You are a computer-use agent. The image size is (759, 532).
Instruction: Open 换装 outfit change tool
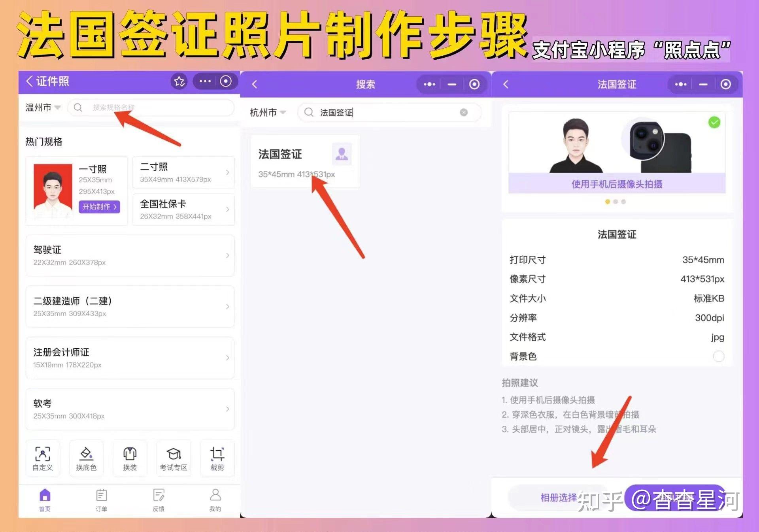(130, 458)
